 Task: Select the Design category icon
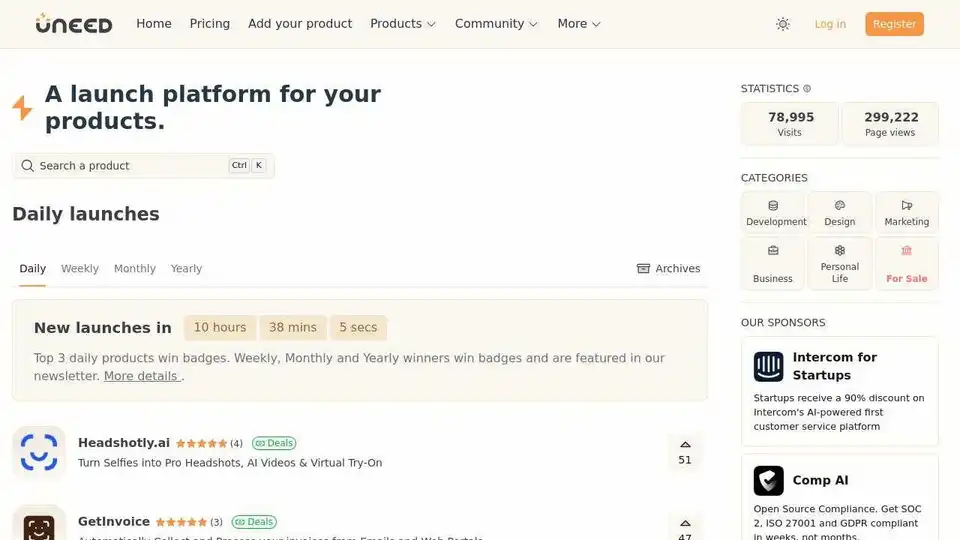(x=839, y=206)
